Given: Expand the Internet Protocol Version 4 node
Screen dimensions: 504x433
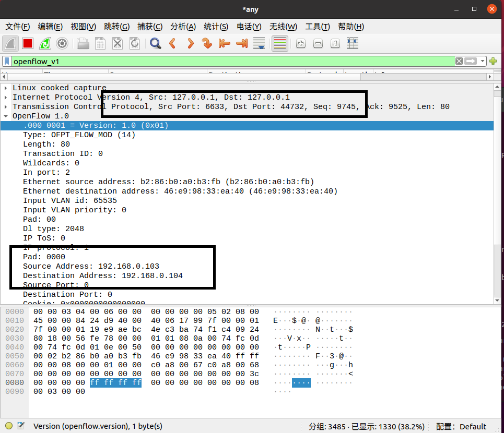Looking at the screenshot, I should click(x=6, y=97).
